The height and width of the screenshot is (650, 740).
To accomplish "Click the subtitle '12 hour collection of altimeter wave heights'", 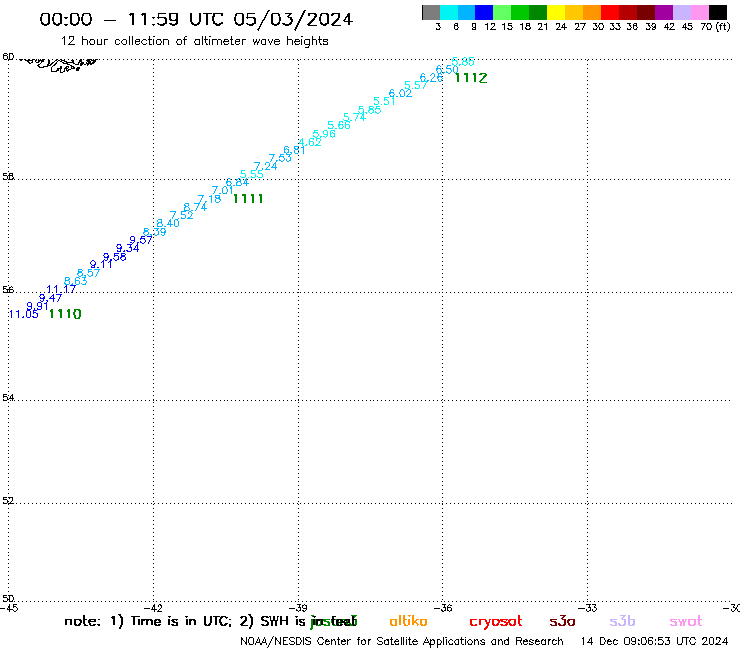I will (194, 41).
